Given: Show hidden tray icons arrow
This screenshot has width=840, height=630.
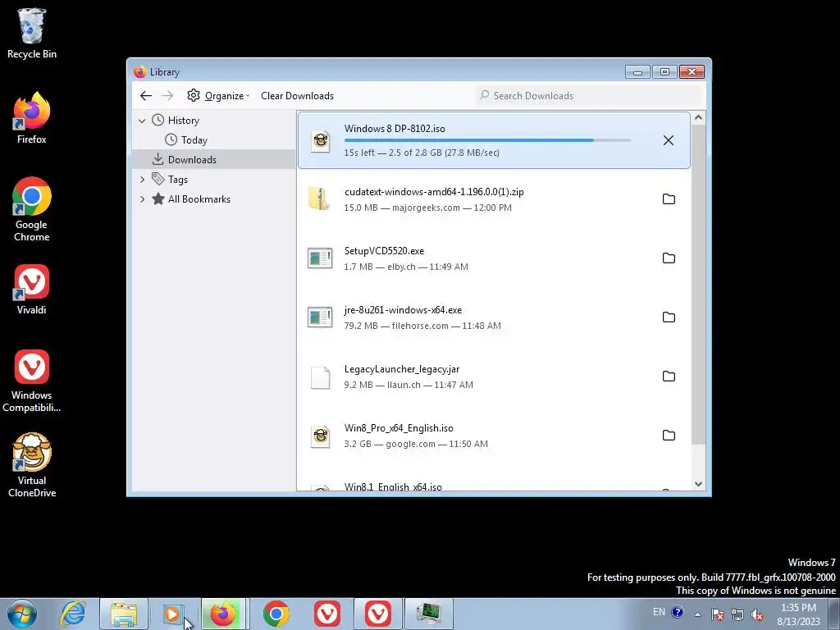Looking at the screenshot, I should coord(697,614).
